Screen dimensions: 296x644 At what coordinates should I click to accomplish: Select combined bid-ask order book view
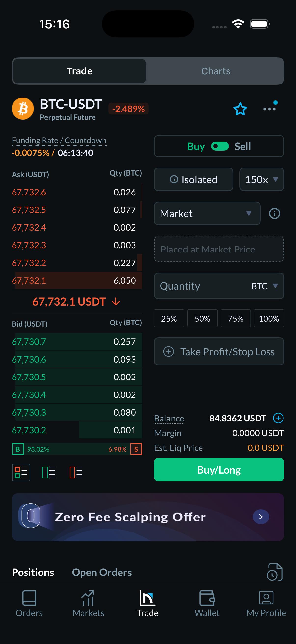tap(21, 473)
